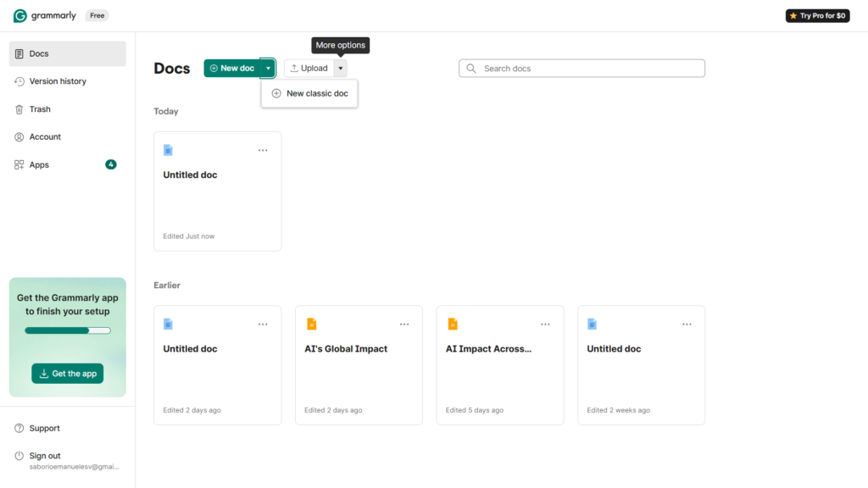
Task: Click the Account person icon
Action: click(19, 136)
